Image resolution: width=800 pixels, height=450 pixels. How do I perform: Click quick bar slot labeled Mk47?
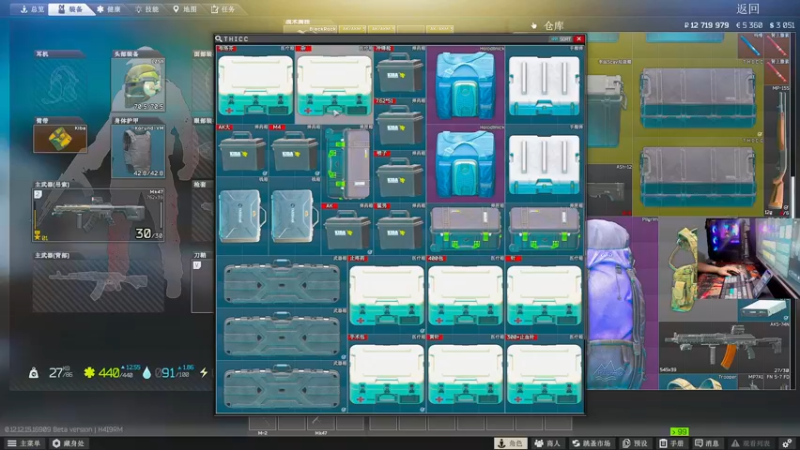321,423
